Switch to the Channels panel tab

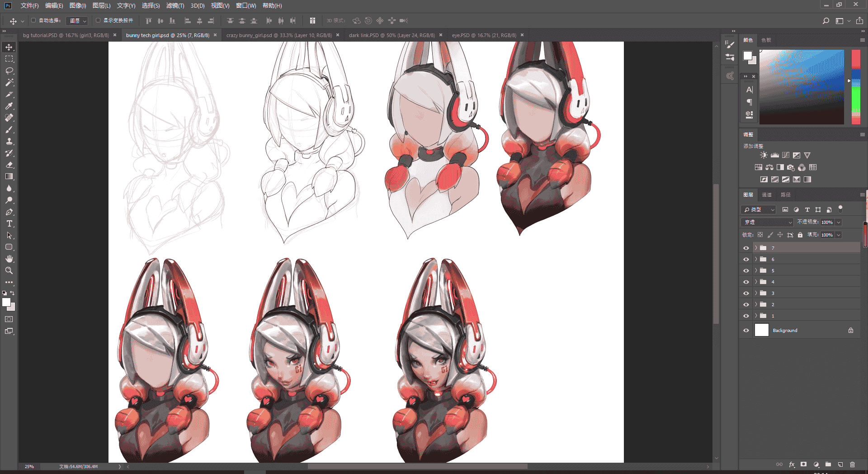click(767, 194)
